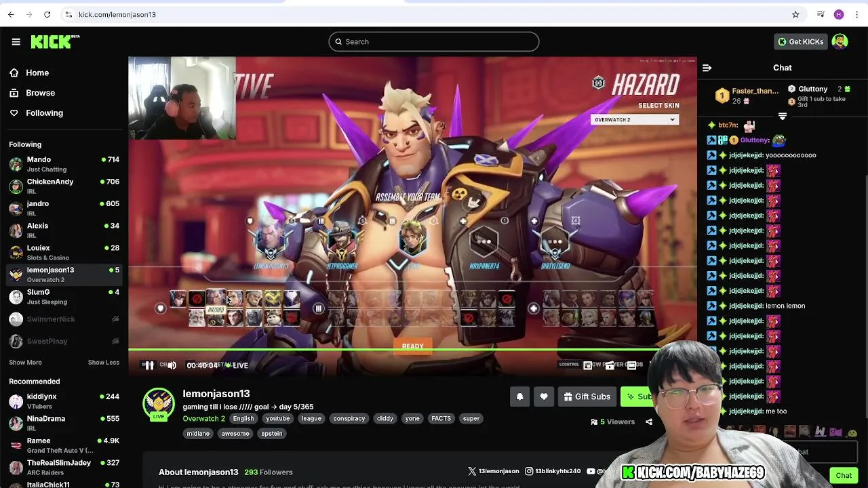The width and height of the screenshot is (868, 488).
Task: Click the site info icon in address bar
Action: [68, 14]
